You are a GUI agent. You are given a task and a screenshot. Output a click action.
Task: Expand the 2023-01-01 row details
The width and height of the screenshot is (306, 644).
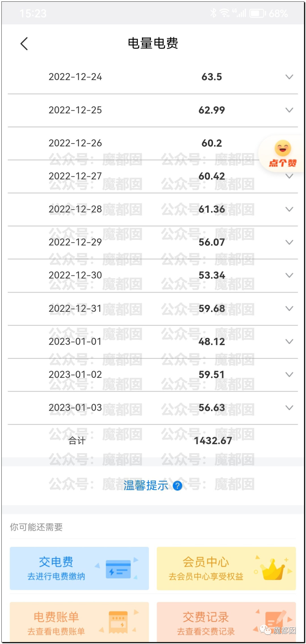click(289, 342)
